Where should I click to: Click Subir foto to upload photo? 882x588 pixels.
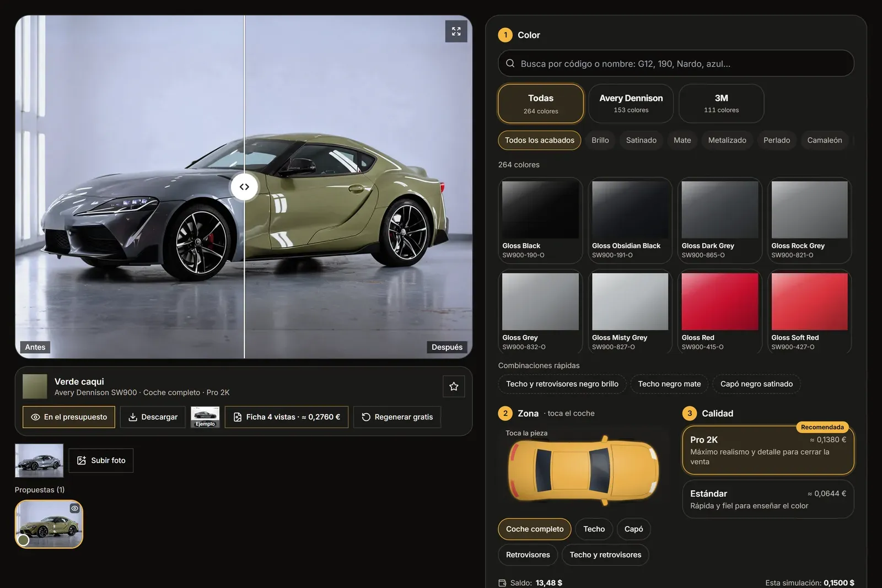tap(101, 460)
